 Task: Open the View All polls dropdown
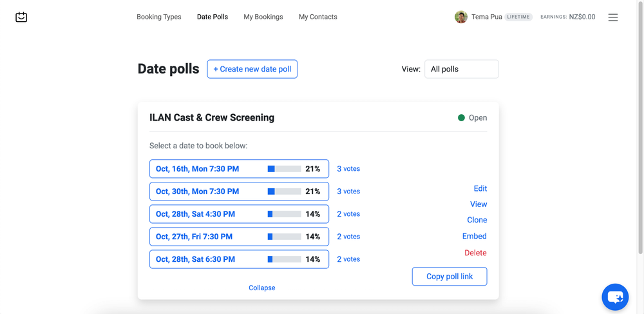pos(461,69)
